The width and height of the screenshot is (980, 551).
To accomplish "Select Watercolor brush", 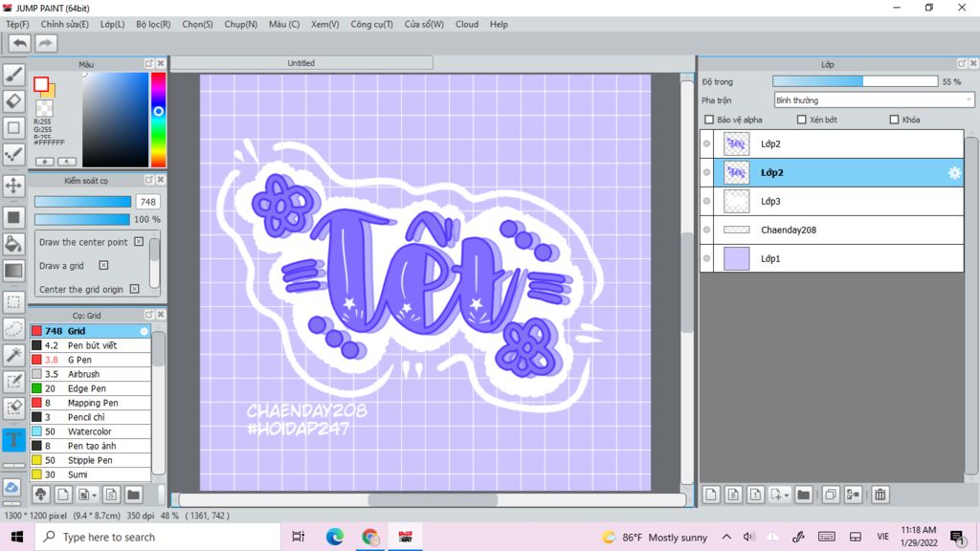I will coord(91,431).
